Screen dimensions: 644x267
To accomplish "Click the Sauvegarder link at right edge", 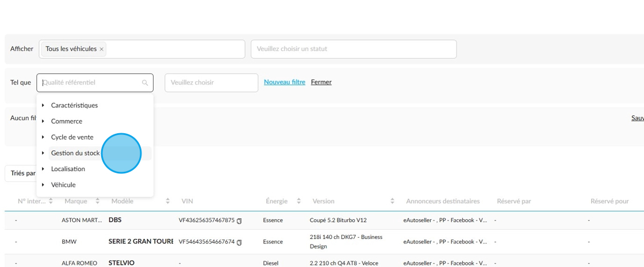I will pos(638,118).
